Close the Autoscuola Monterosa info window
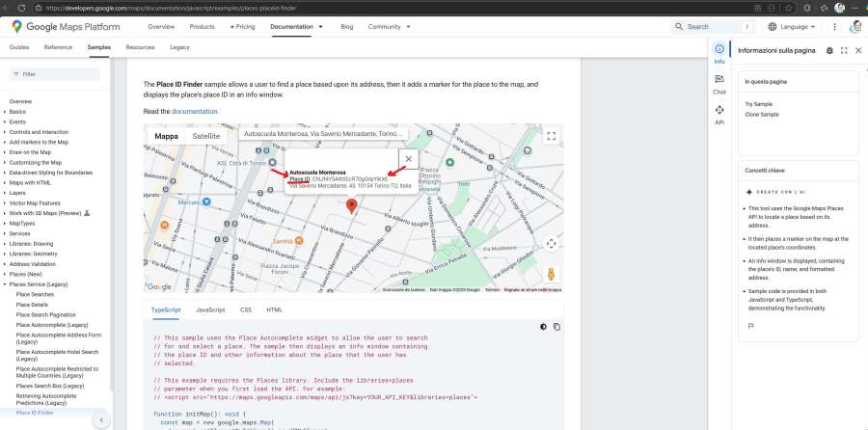868x430 pixels. pos(408,160)
